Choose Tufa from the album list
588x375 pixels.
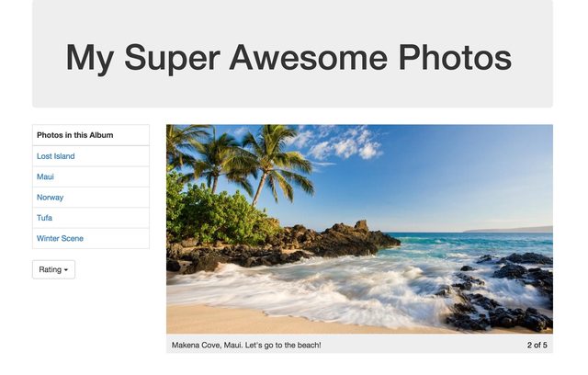pyautogui.click(x=44, y=218)
